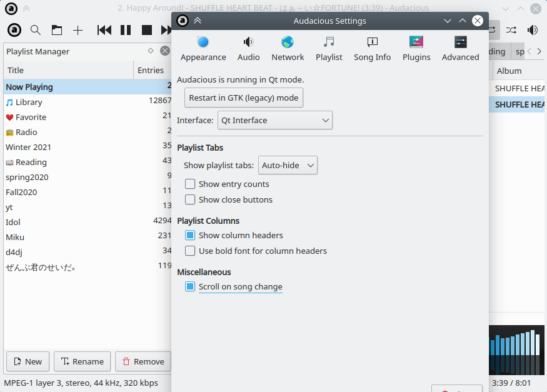Open Network settings category
547x392 pixels.
(x=288, y=49)
